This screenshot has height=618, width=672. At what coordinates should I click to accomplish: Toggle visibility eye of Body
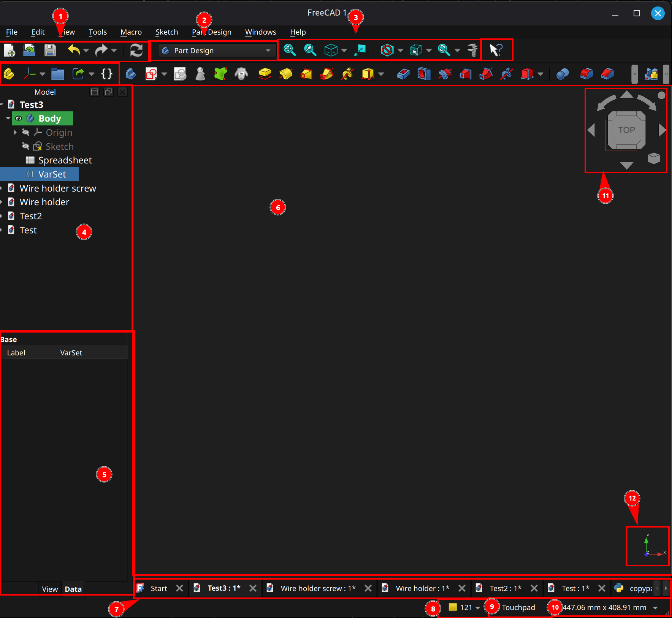18,119
